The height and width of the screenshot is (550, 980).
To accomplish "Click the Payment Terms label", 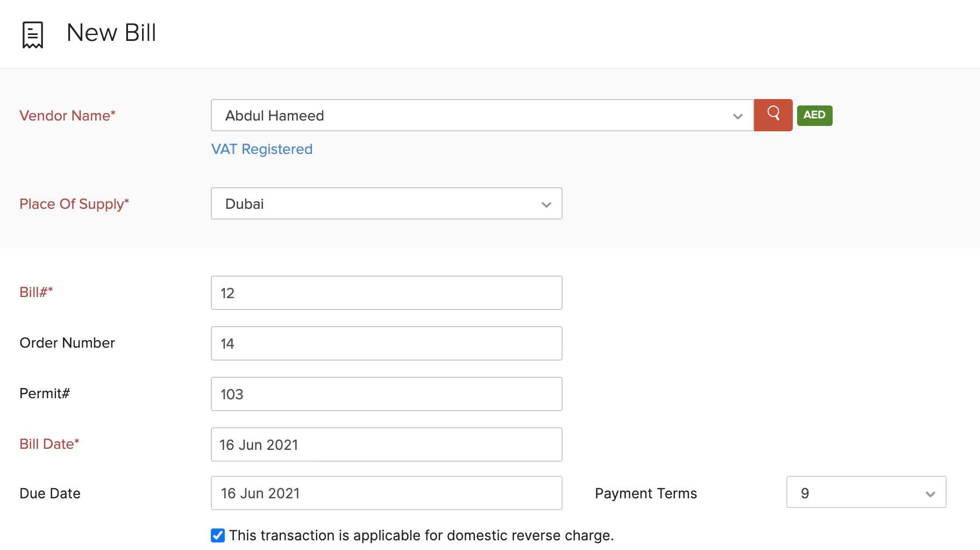I will click(645, 493).
